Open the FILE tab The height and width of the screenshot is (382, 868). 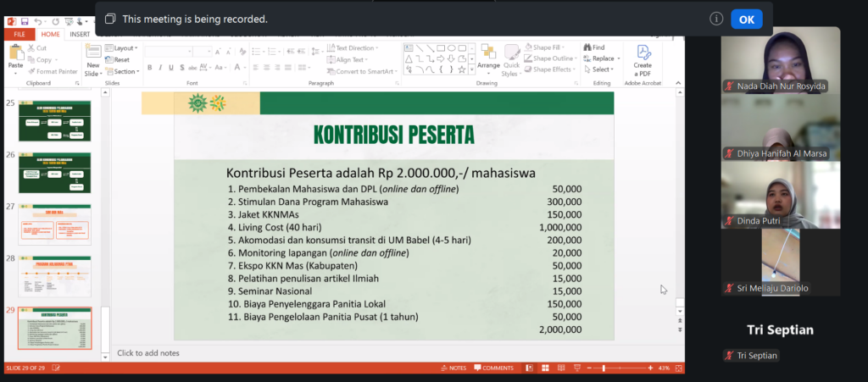click(x=19, y=34)
